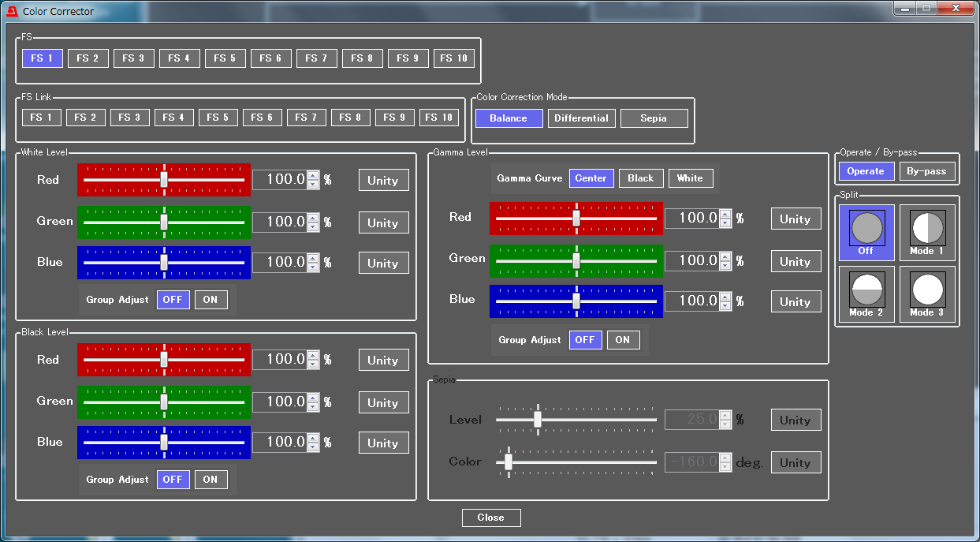The height and width of the screenshot is (542, 980).
Task: Switch to By-pass mode
Action: pyautogui.click(x=926, y=171)
